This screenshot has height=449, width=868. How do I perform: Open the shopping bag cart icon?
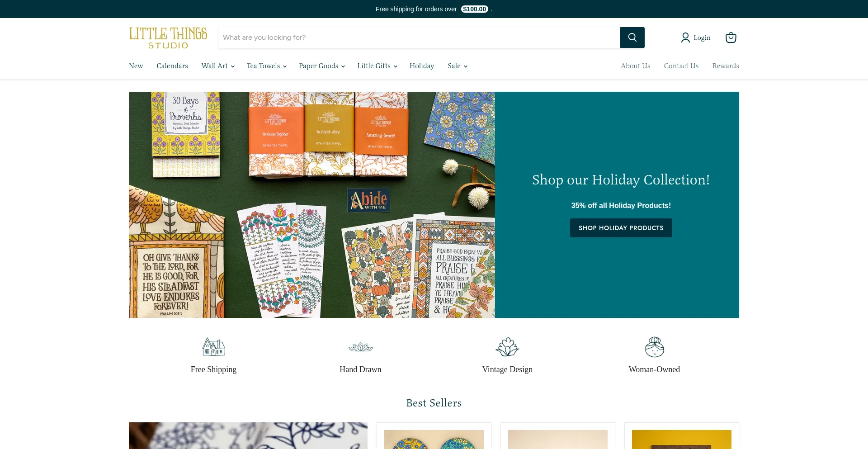point(731,38)
